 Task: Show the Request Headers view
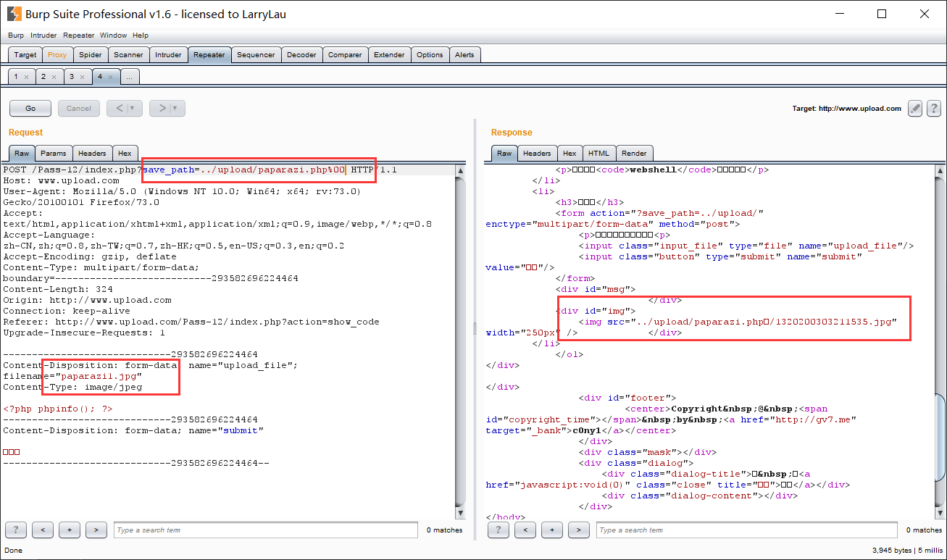point(92,153)
